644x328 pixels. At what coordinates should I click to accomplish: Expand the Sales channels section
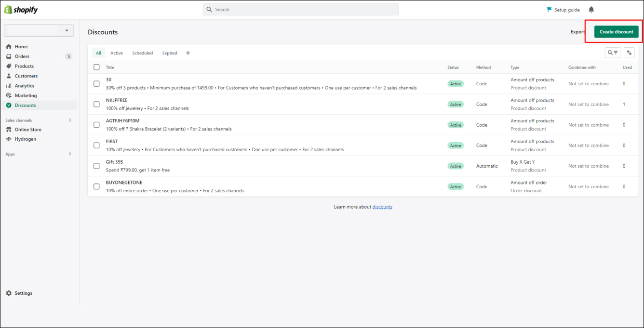69,120
